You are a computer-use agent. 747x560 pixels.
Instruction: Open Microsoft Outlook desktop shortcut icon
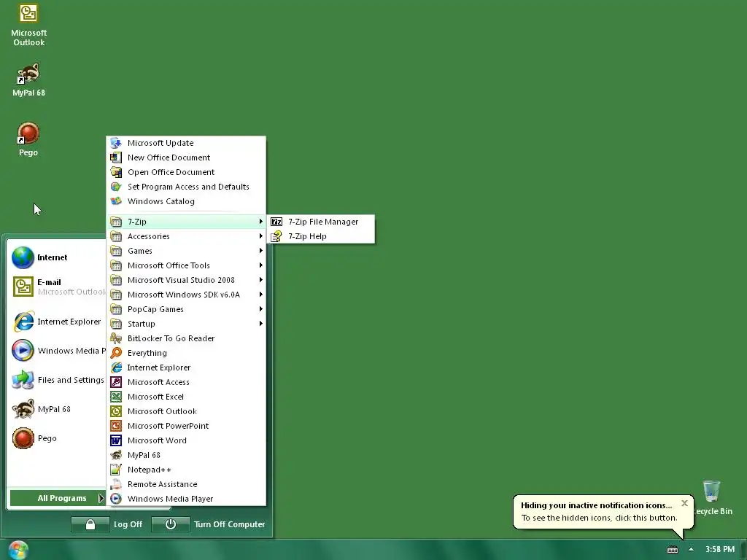(x=28, y=25)
